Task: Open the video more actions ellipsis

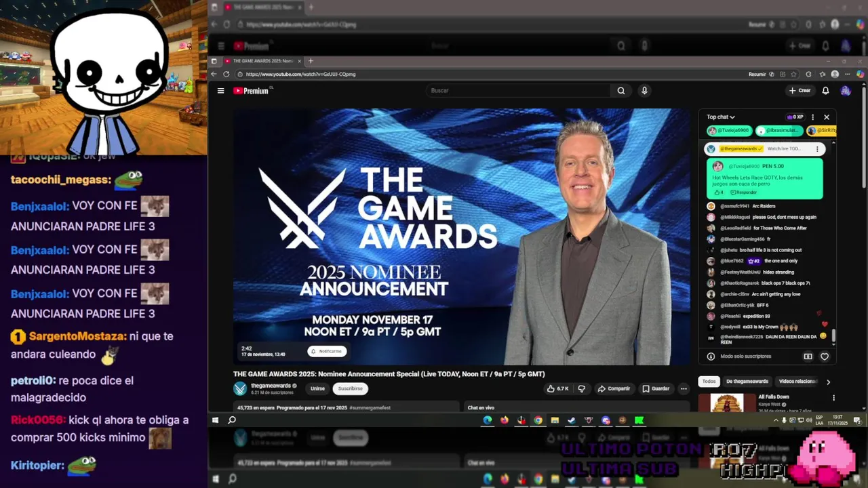Action: tap(684, 388)
